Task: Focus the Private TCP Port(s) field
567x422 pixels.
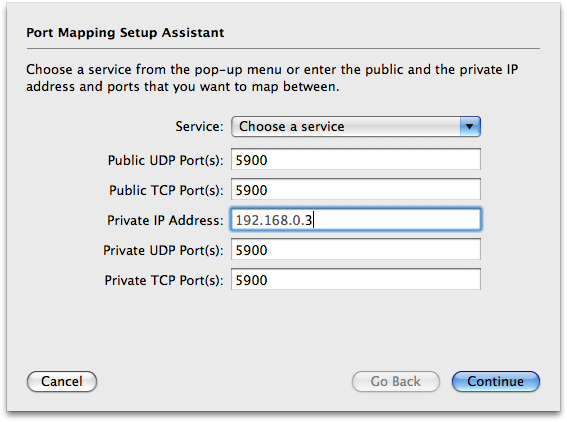Action: coord(356,279)
